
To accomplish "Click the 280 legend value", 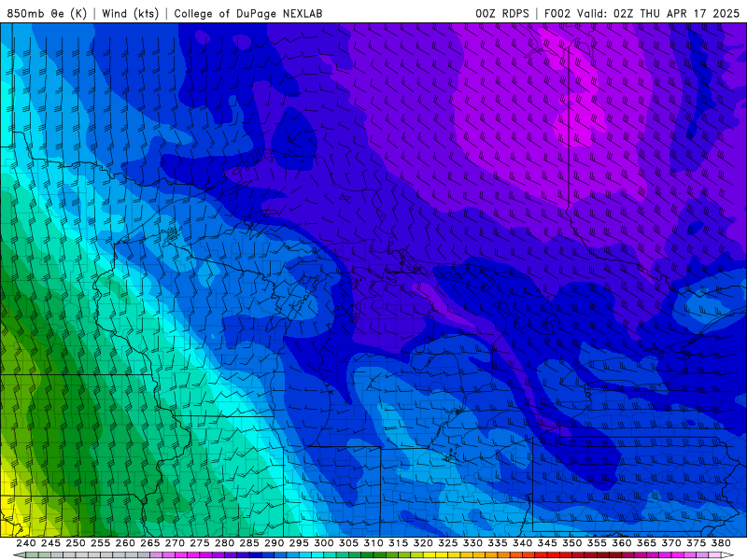I will [224, 543].
